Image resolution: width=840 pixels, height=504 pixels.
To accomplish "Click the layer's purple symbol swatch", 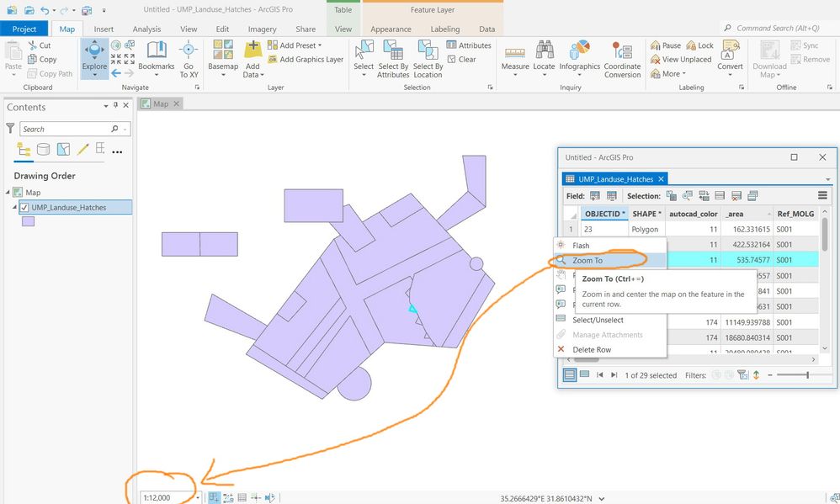I will (x=28, y=221).
